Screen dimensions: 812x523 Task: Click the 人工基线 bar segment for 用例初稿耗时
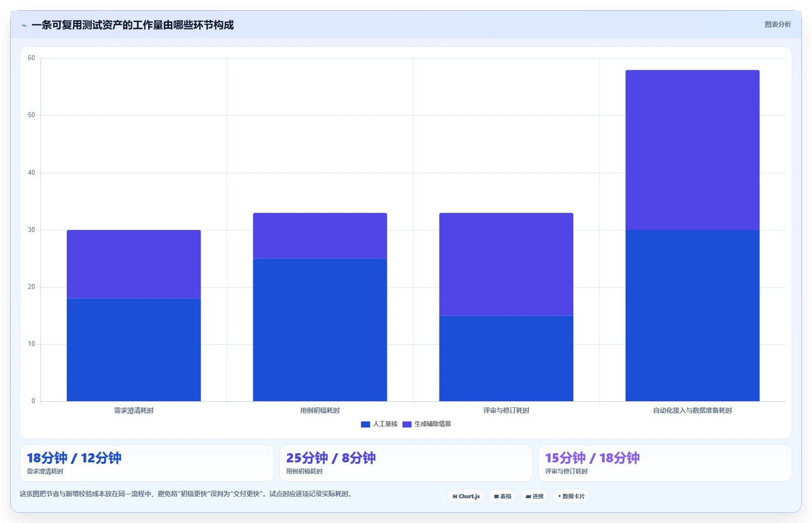pos(320,330)
